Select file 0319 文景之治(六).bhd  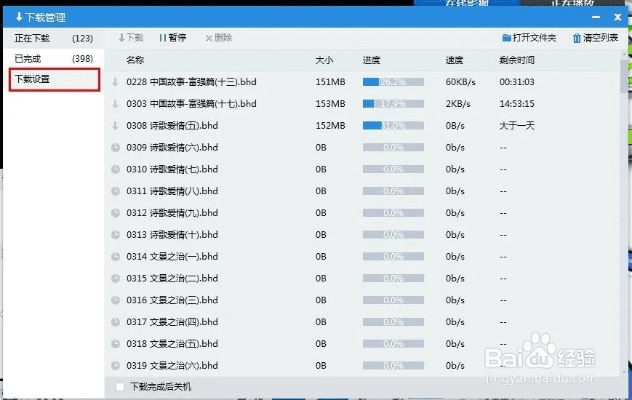tap(172, 365)
